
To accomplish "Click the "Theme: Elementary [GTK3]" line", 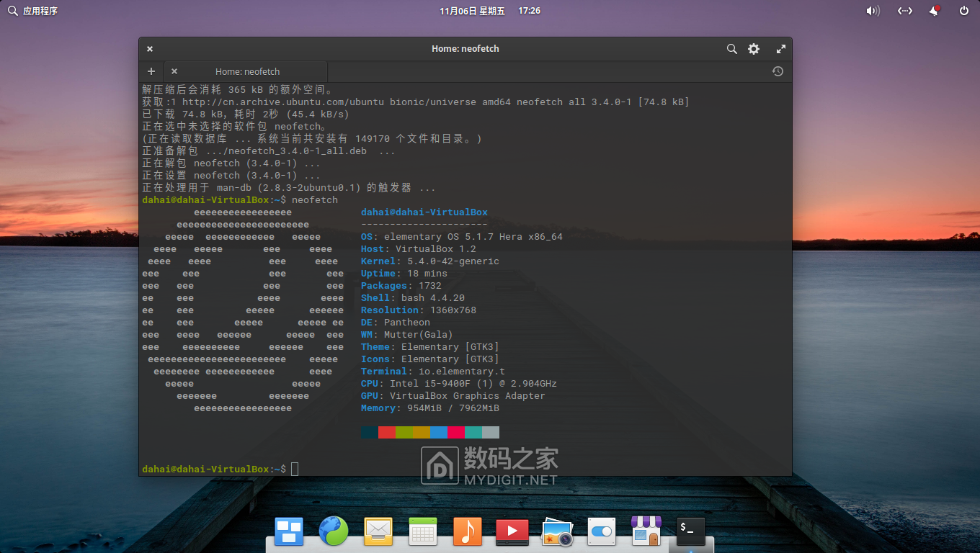I will coord(430,347).
